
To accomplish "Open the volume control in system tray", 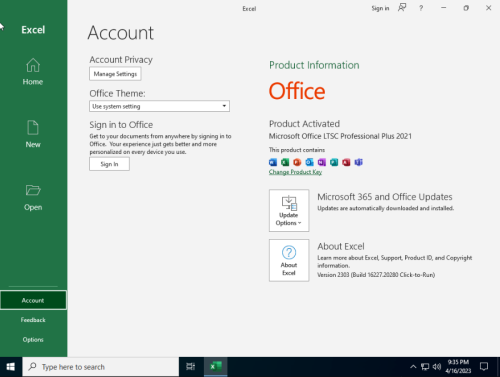I will [437, 367].
